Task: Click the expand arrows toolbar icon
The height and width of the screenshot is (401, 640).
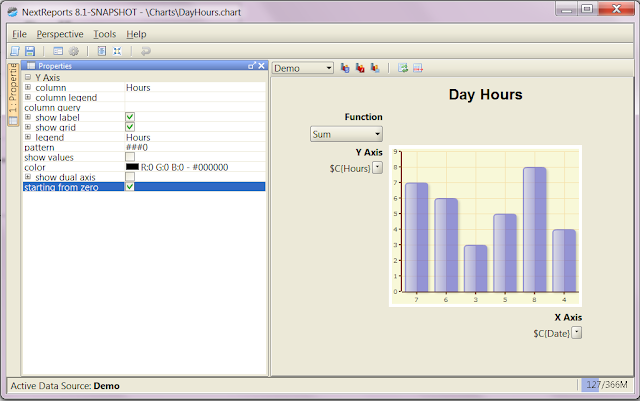Action: tap(117, 51)
